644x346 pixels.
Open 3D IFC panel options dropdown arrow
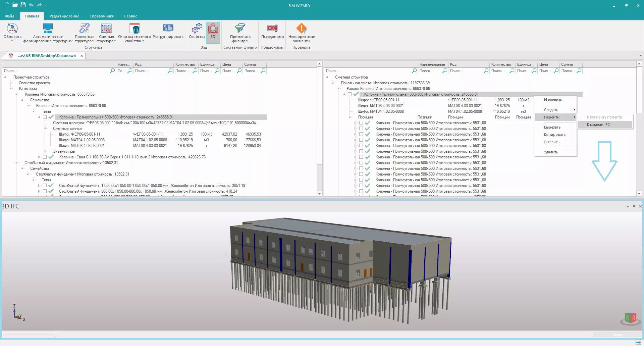tap(628, 206)
